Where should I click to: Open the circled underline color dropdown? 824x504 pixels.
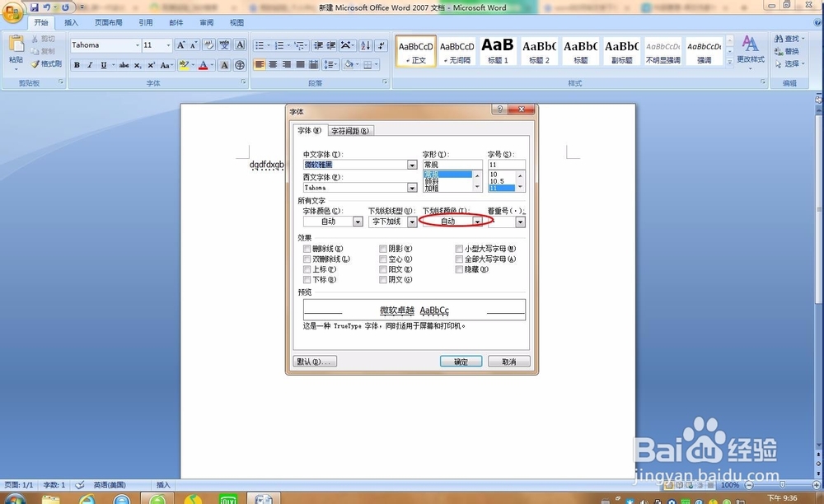tap(478, 222)
